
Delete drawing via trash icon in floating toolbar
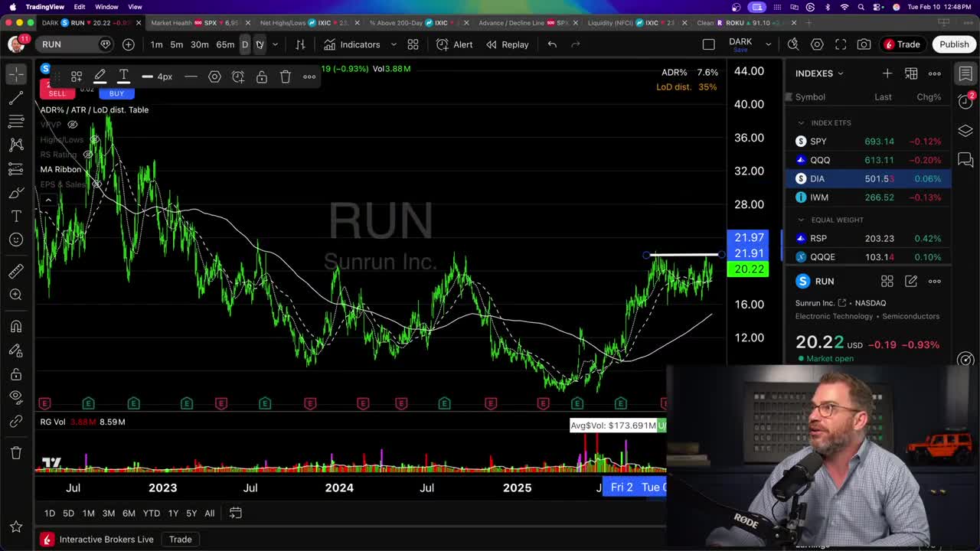(x=285, y=77)
